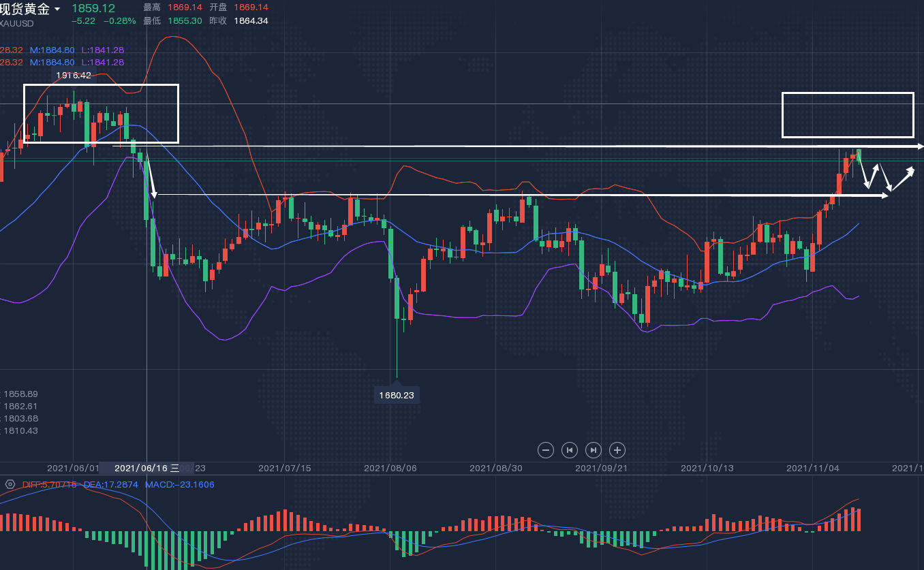
Task: Zoom in the chart with the plus icon
Action: click(x=617, y=449)
